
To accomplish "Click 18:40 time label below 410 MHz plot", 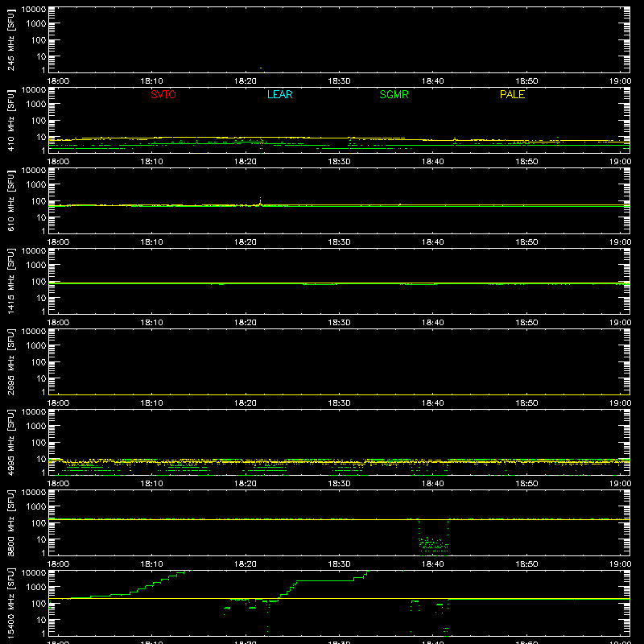I will tap(433, 162).
